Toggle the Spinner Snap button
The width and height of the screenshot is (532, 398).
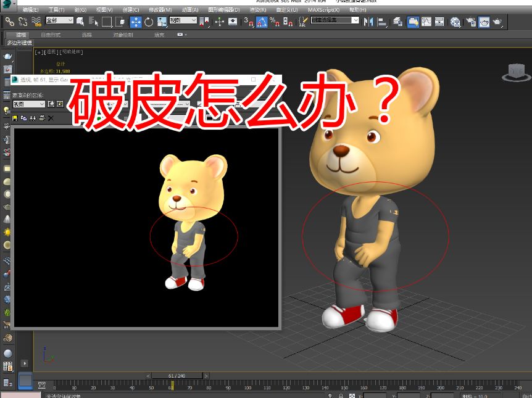pos(288,22)
